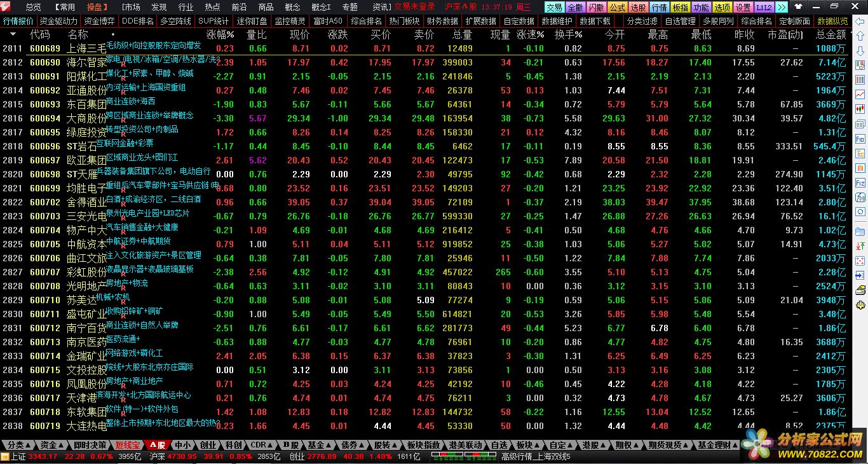Select the 创业 bottom tab
868x464 pixels.
pos(208,445)
